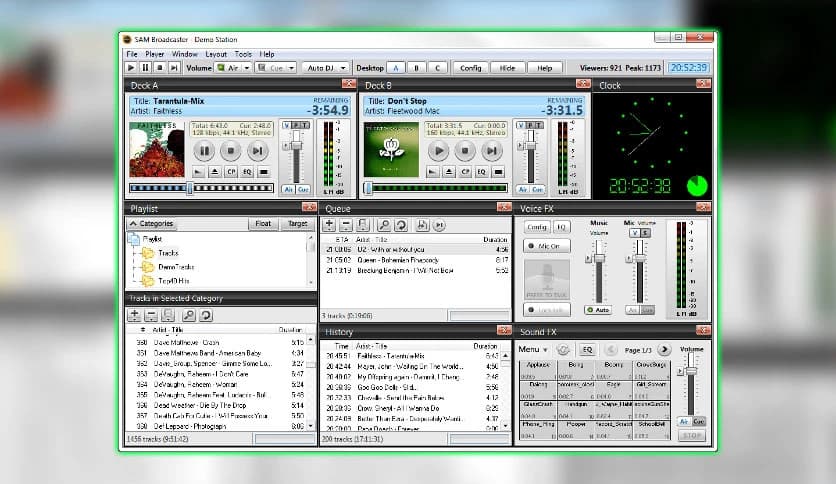
Task: Search the Queue with magnifier icon
Action: click(x=384, y=225)
